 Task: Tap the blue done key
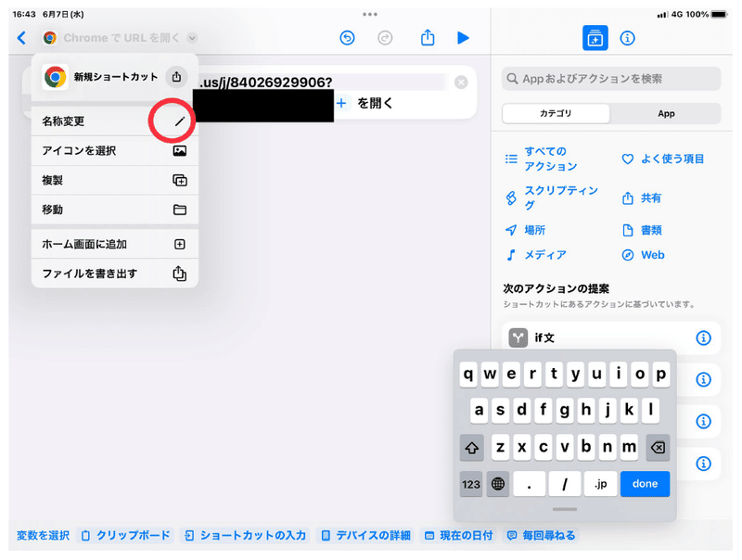point(645,484)
